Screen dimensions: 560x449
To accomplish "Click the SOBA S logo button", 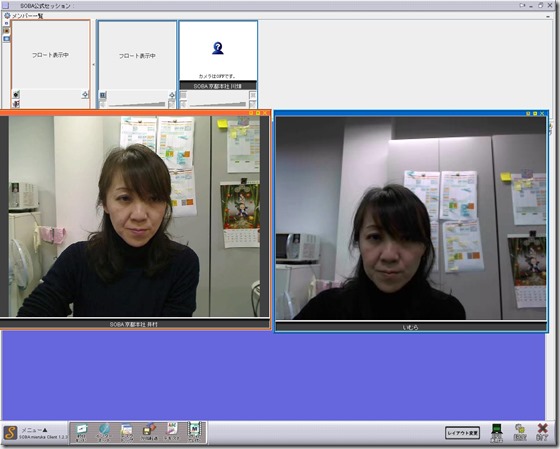I will (10, 433).
